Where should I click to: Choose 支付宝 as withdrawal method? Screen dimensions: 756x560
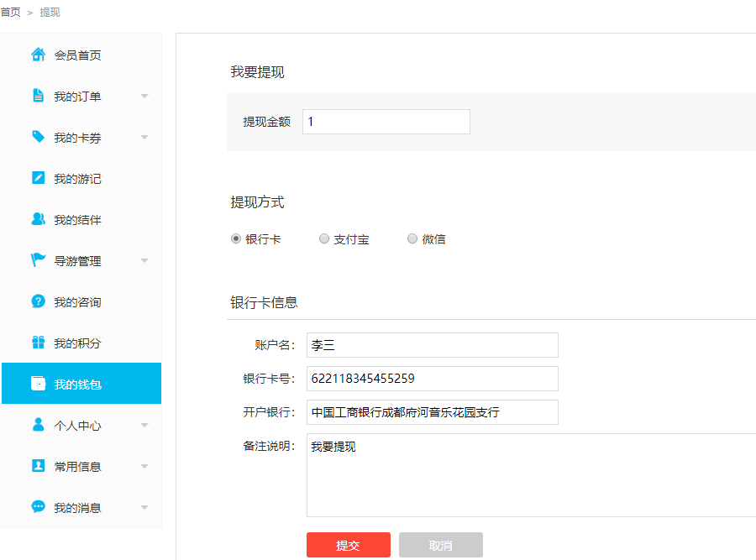[324, 239]
